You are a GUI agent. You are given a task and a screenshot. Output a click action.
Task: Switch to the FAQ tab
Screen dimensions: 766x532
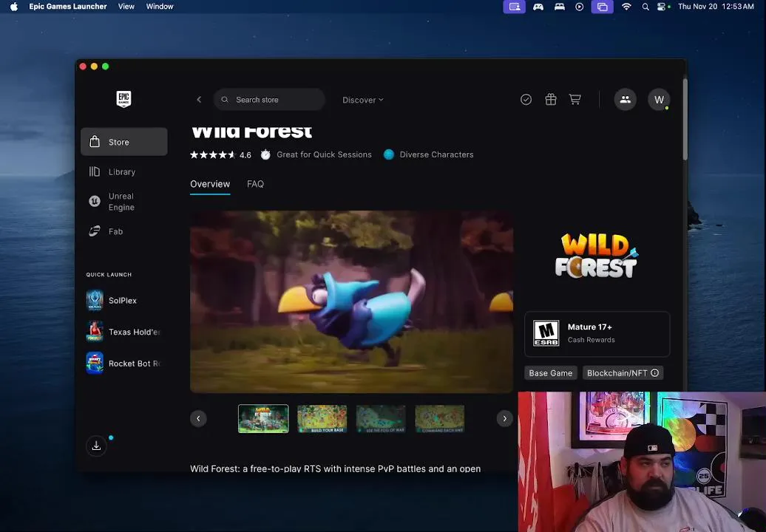click(256, 184)
